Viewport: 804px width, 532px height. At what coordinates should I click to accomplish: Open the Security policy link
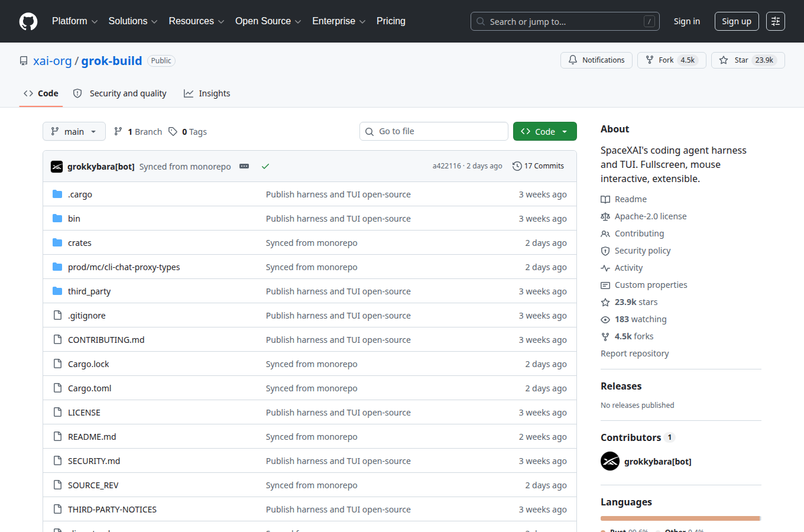pyautogui.click(x=636, y=251)
